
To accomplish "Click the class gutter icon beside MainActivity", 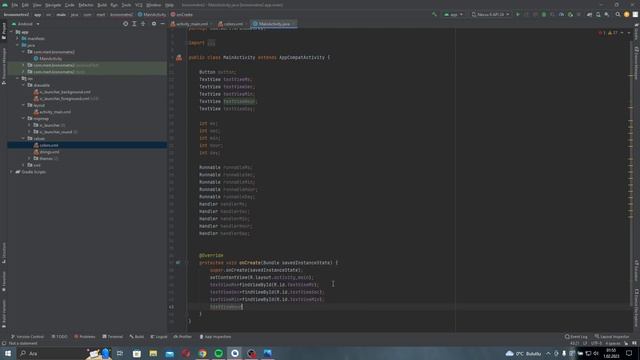I will click(179, 58).
